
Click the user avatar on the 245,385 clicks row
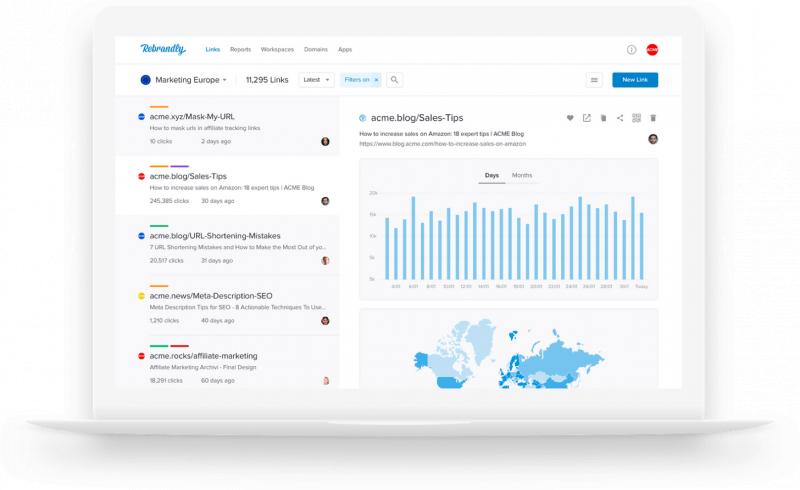325,201
